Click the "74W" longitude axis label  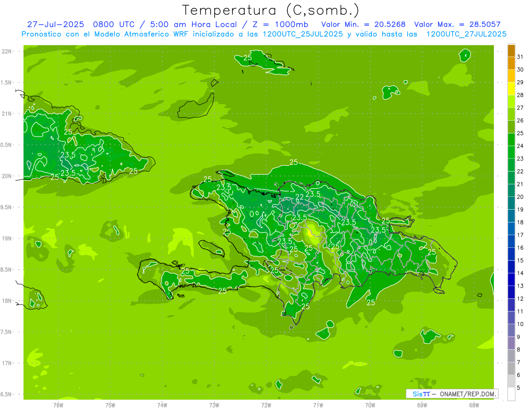click(x=162, y=405)
